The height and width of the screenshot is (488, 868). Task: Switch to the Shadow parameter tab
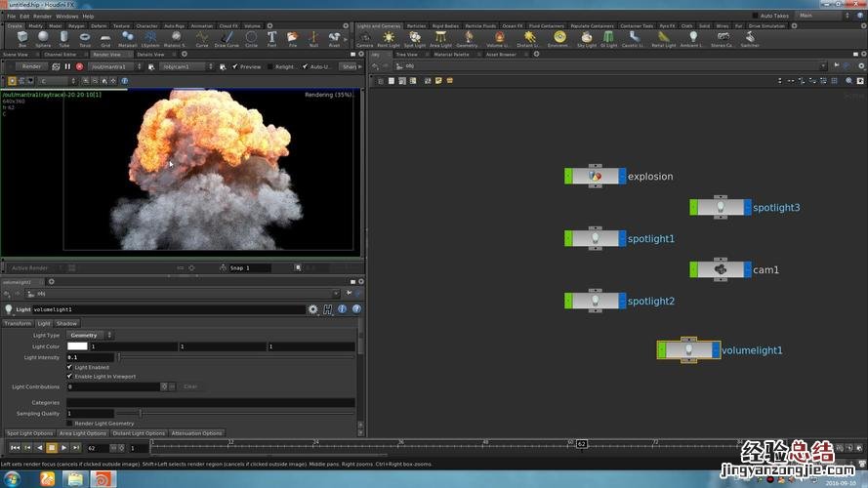point(66,323)
